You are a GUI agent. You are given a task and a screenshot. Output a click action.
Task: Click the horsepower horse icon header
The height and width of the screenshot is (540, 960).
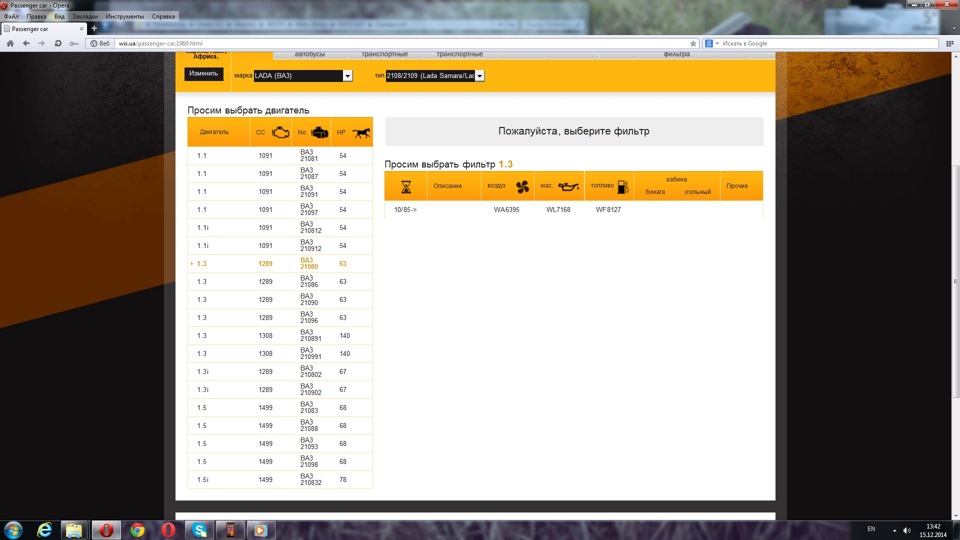pyautogui.click(x=361, y=132)
